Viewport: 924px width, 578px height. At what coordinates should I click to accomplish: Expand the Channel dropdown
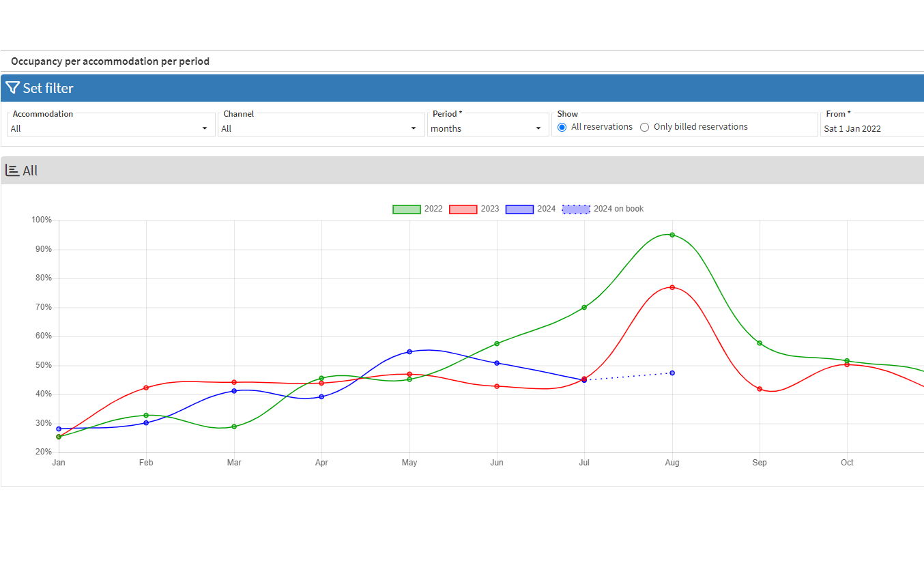point(319,128)
